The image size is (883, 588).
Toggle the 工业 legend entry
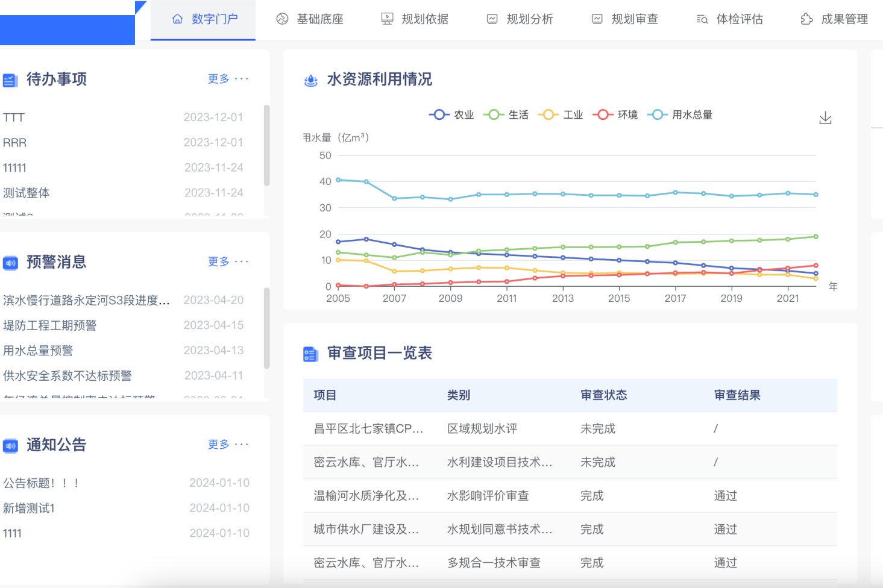(x=561, y=114)
